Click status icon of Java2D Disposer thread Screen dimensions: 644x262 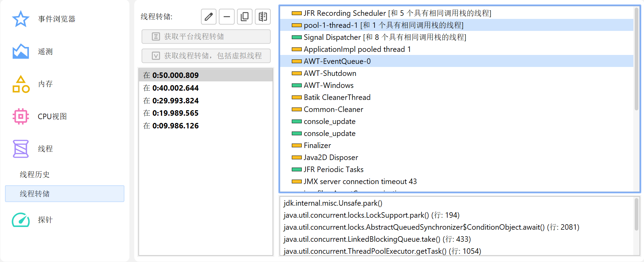point(297,158)
